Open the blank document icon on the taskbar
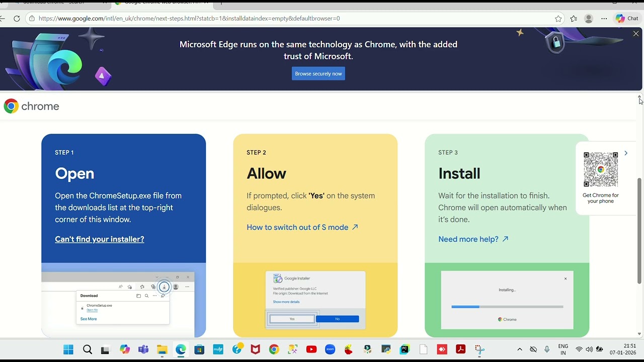 424,349
